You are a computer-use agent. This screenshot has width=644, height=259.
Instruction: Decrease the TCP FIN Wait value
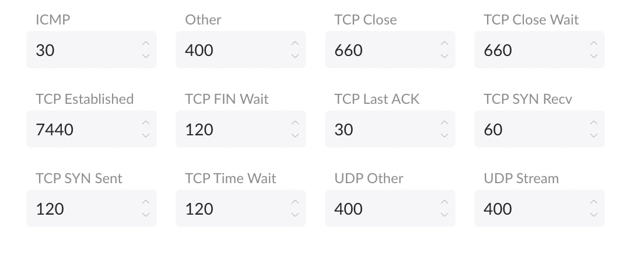(295, 135)
